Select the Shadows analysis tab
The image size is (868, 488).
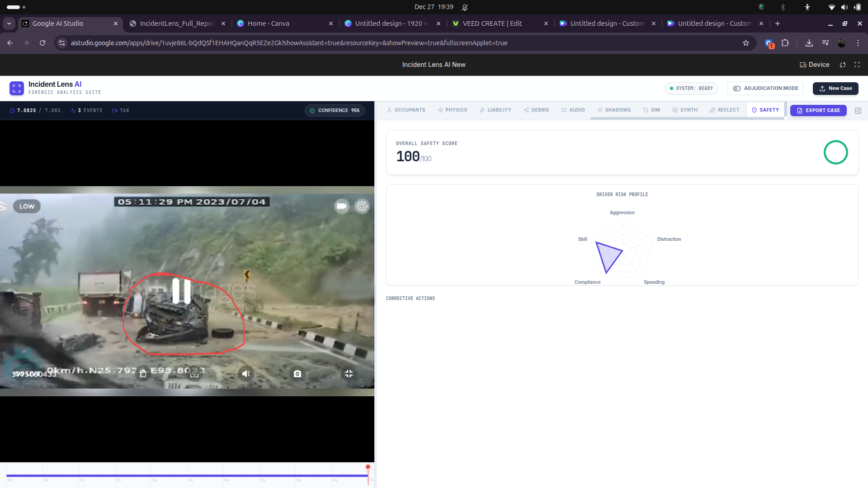[x=613, y=110]
